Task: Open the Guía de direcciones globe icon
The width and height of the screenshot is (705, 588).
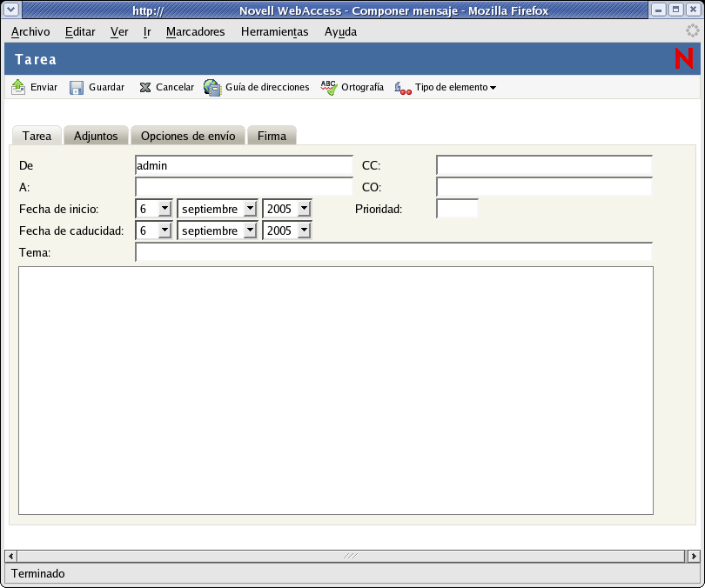Action: 212,88
